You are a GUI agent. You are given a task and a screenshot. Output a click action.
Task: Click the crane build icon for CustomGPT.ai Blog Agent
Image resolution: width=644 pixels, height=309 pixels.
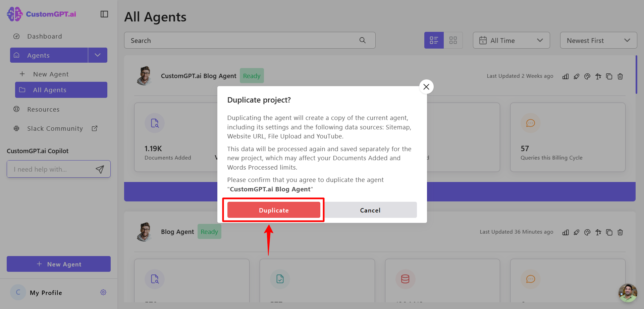click(598, 76)
